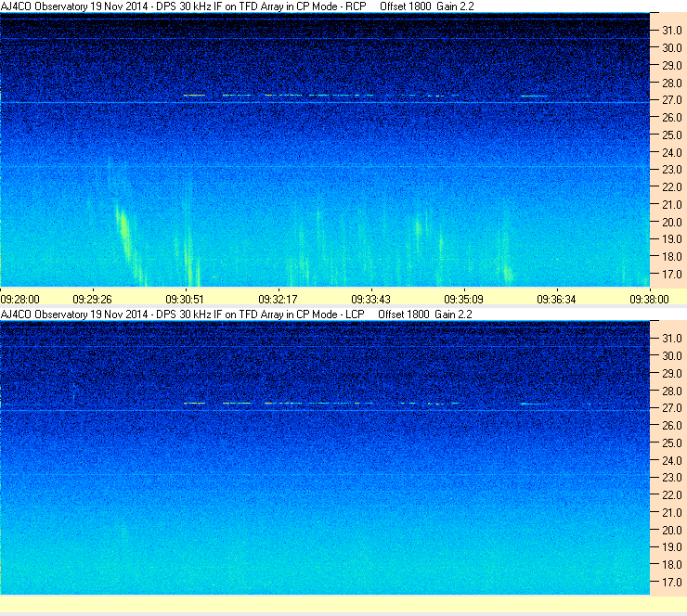
Task: Select the 20.0 frequency label on LCP axis
Action: click(x=671, y=531)
